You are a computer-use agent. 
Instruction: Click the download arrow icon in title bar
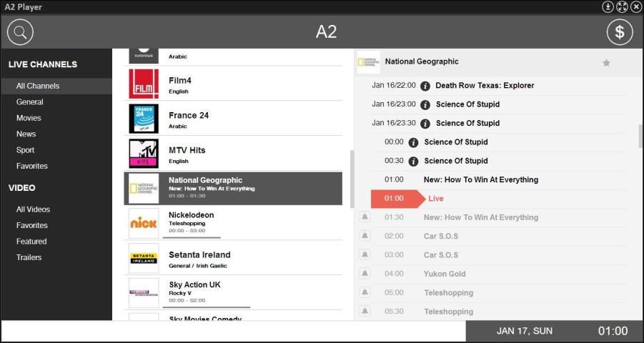608,6
